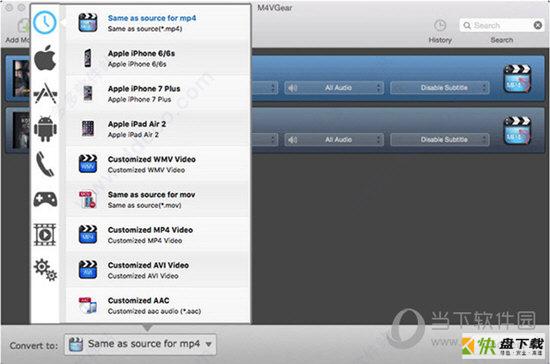
Task: Open the App Store category icon
Action: [45, 93]
